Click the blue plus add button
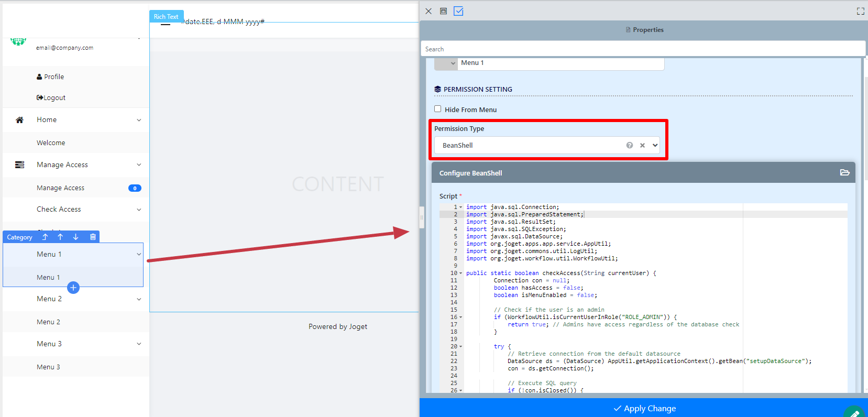Viewport: 868px width, 417px height. pyautogui.click(x=73, y=288)
